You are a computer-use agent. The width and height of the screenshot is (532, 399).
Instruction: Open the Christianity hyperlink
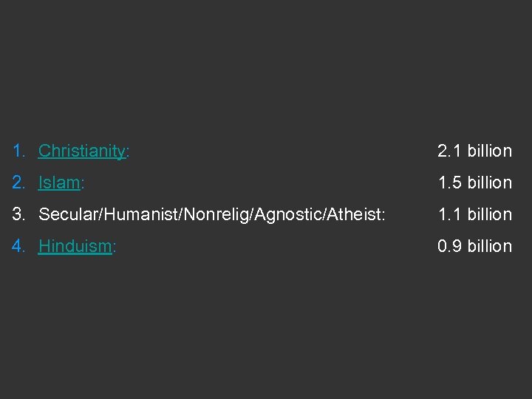click(81, 151)
